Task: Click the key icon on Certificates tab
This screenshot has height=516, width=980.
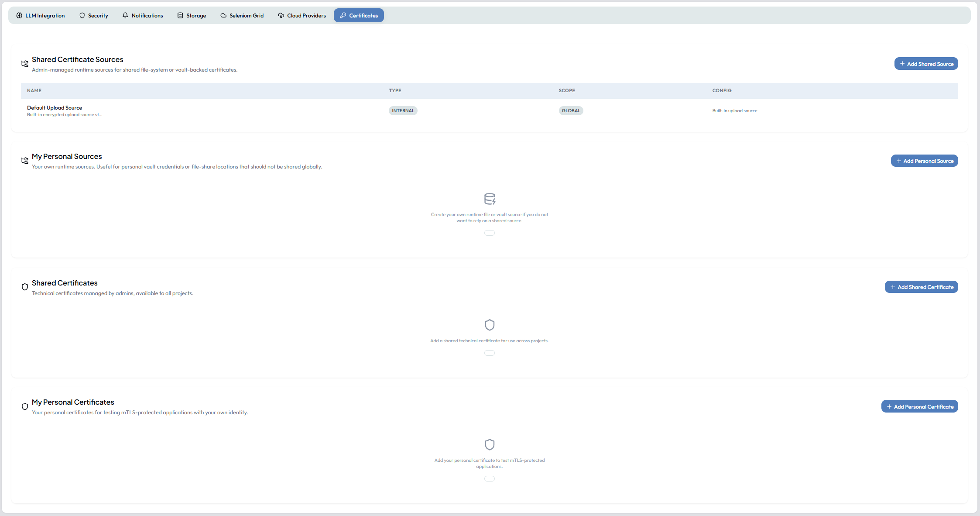Action: 343,15
